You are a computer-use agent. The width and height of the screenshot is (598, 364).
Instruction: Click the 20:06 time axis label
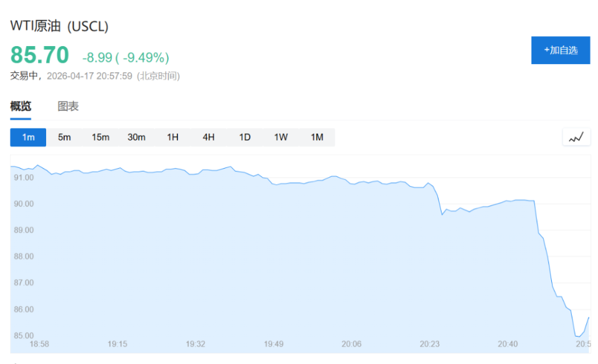point(352,344)
